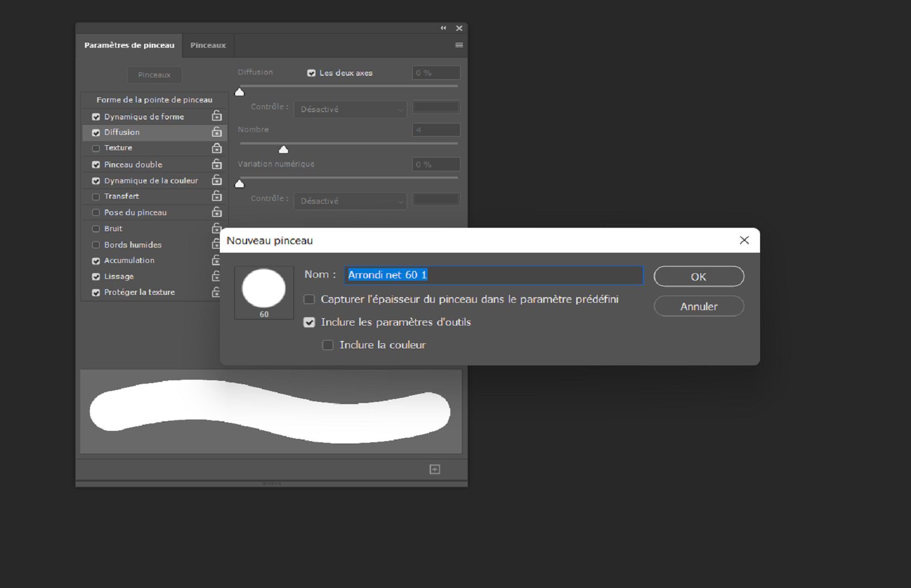911x588 pixels.
Task: Click Annuler to cancel dialog
Action: click(699, 306)
